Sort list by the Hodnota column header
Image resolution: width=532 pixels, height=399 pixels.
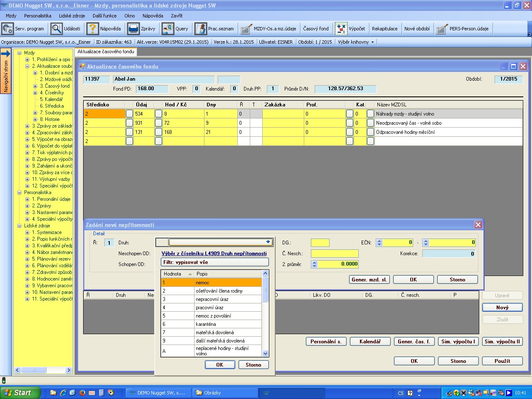tap(178, 274)
